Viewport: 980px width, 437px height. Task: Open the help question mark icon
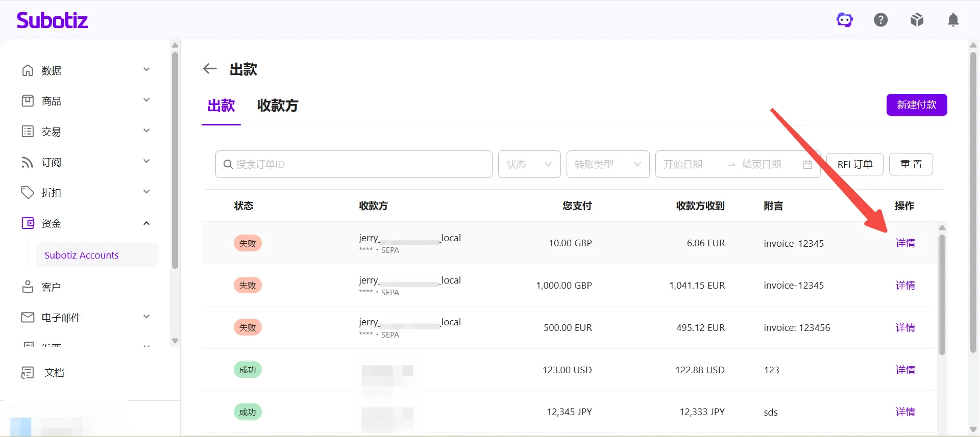click(881, 20)
